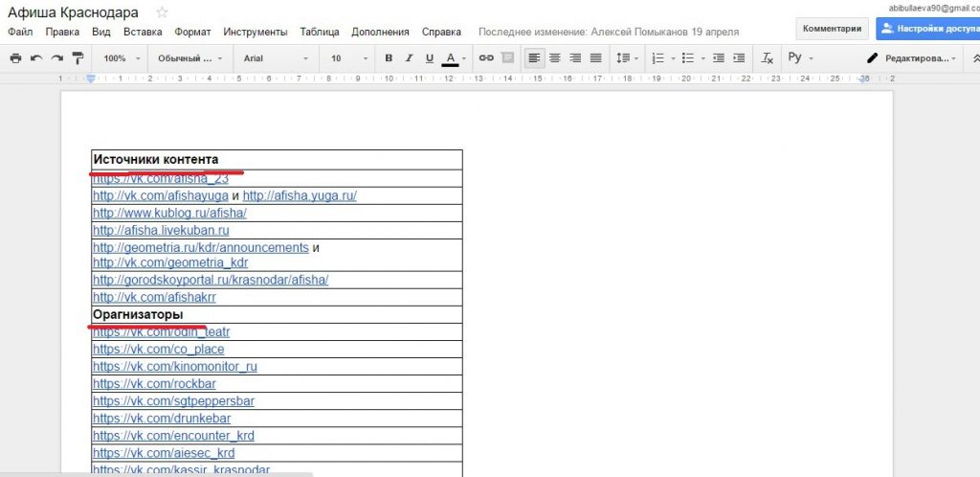Insert a link with the chain icon

coord(486,58)
